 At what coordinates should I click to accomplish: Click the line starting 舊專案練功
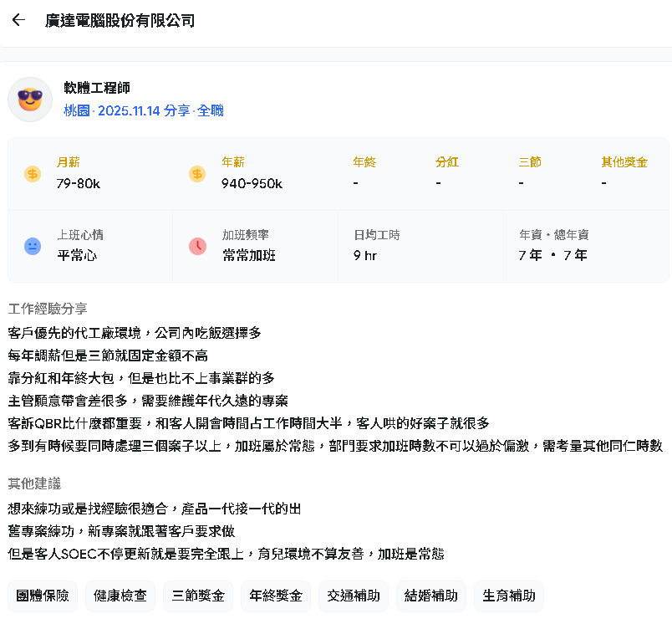(x=121, y=532)
